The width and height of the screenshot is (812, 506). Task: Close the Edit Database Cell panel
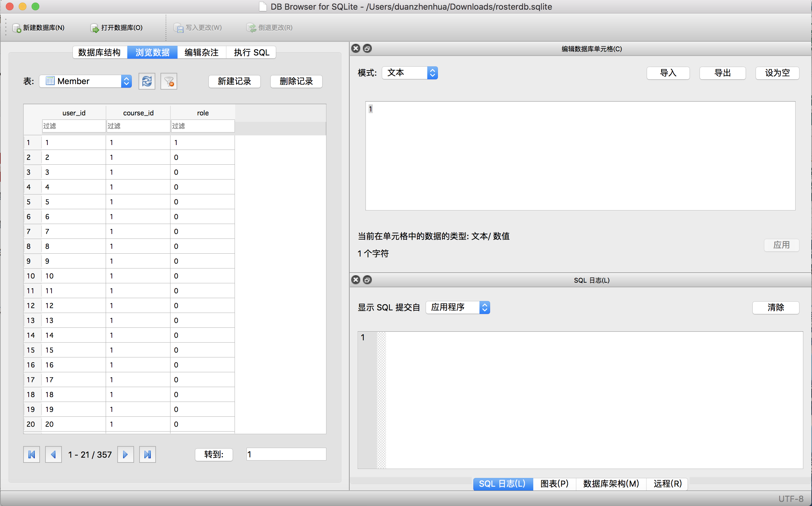point(356,49)
